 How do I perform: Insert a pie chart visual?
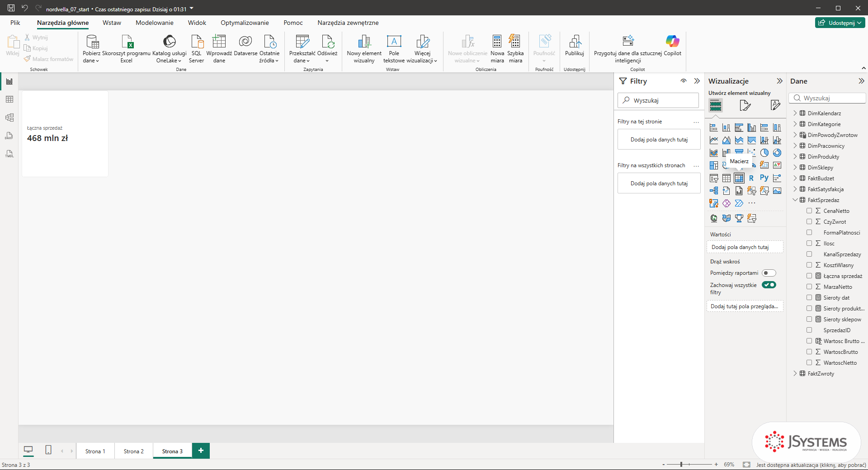tap(764, 153)
